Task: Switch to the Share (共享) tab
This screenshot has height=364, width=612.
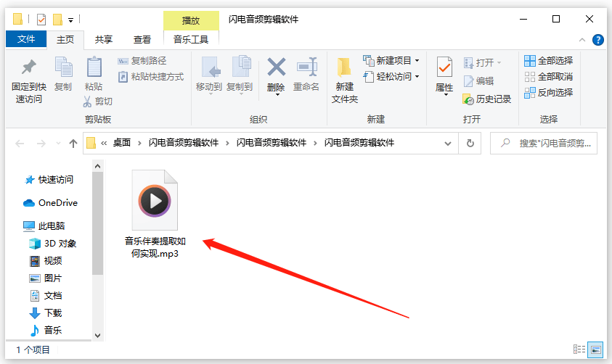Action: (103, 40)
